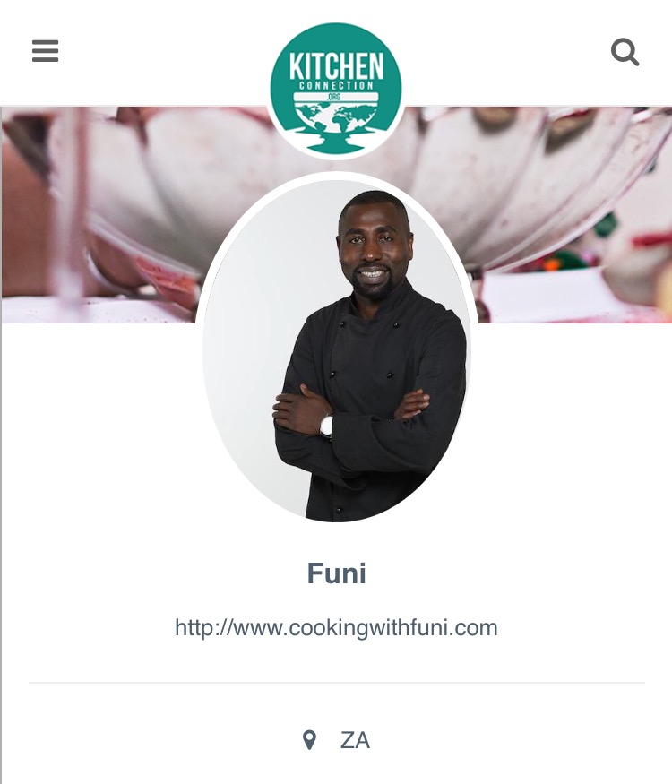Click the divider line below the website link

click(337, 683)
